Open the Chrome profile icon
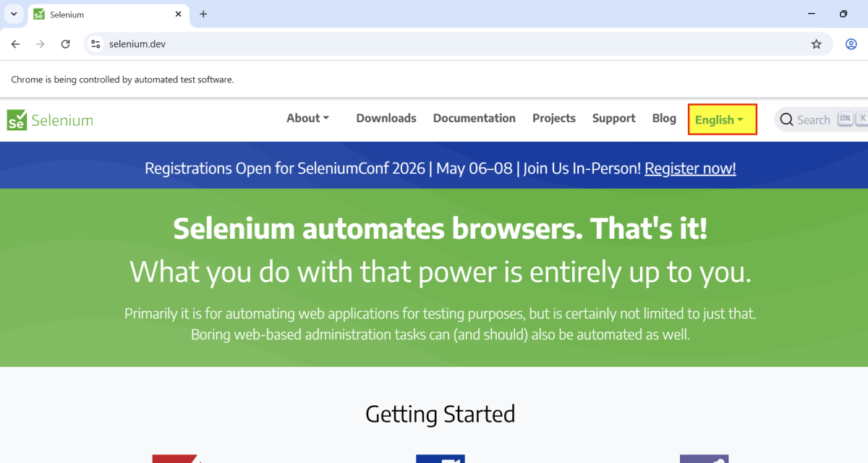Viewport: 868px width, 463px height. pyautogui.click(x=851, y=44)
